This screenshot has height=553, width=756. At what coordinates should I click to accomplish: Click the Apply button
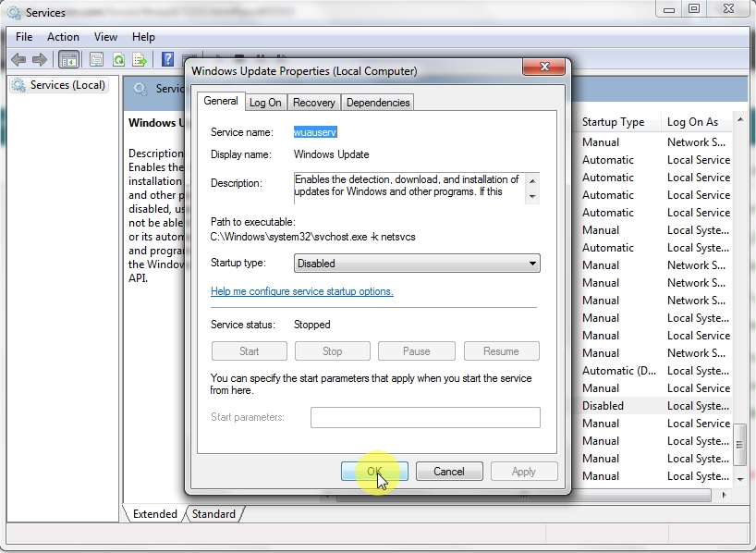tap(524, 472)
